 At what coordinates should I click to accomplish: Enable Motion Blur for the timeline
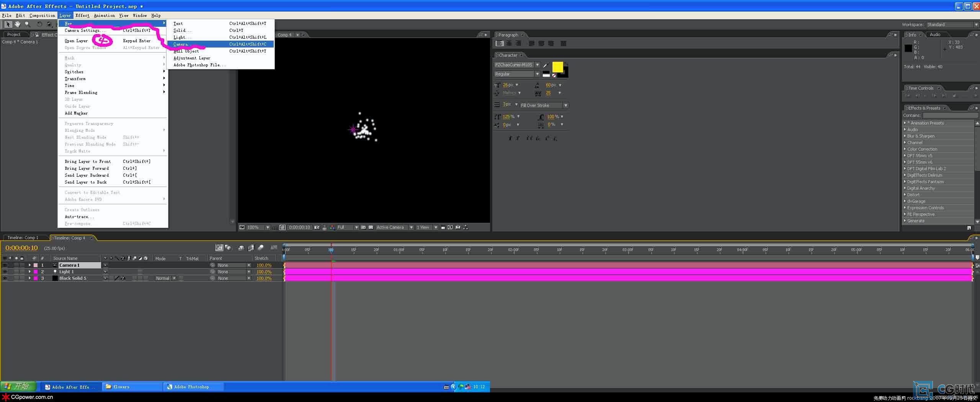[x=261, y=248]
